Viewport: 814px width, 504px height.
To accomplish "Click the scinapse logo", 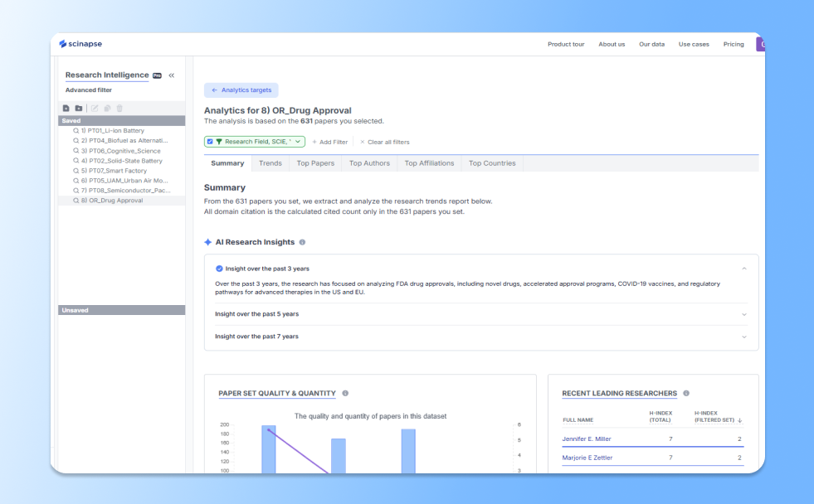I will (80, 44).
